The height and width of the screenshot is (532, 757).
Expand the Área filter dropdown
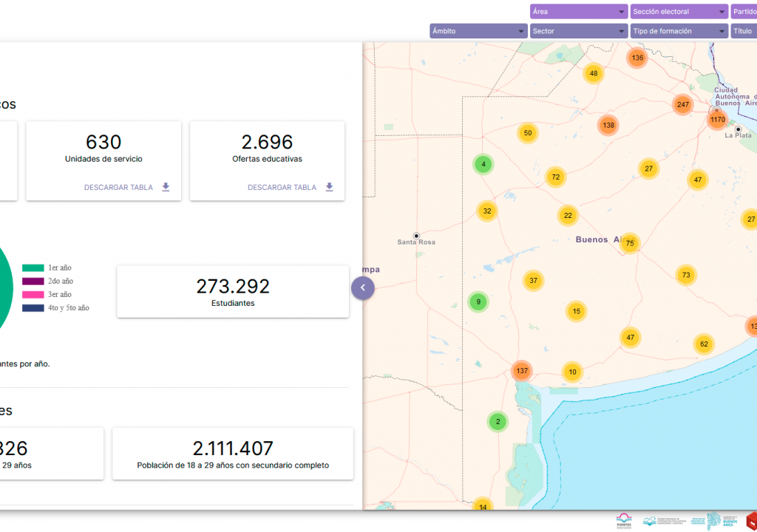578,12
